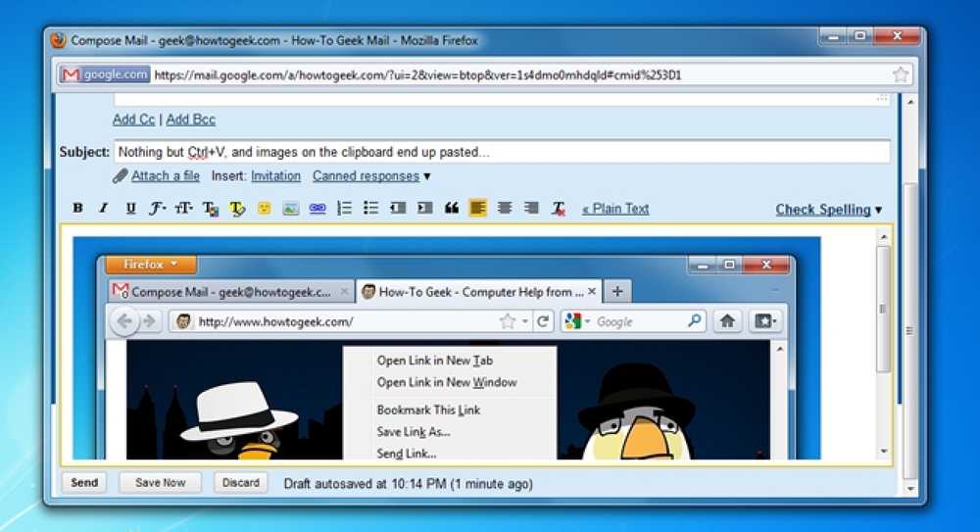980x532 pixels.
Task: Click the Check Spelling link
Action: point(823,210)
